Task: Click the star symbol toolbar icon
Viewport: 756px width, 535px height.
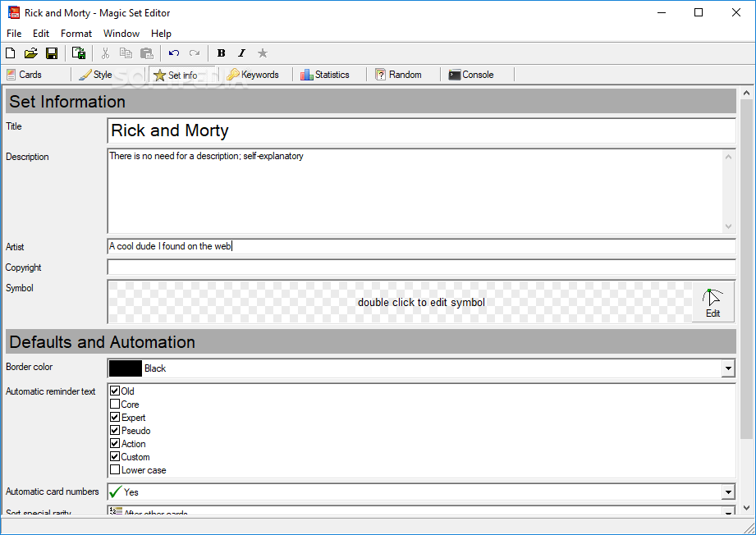Action: coord(263,53)
